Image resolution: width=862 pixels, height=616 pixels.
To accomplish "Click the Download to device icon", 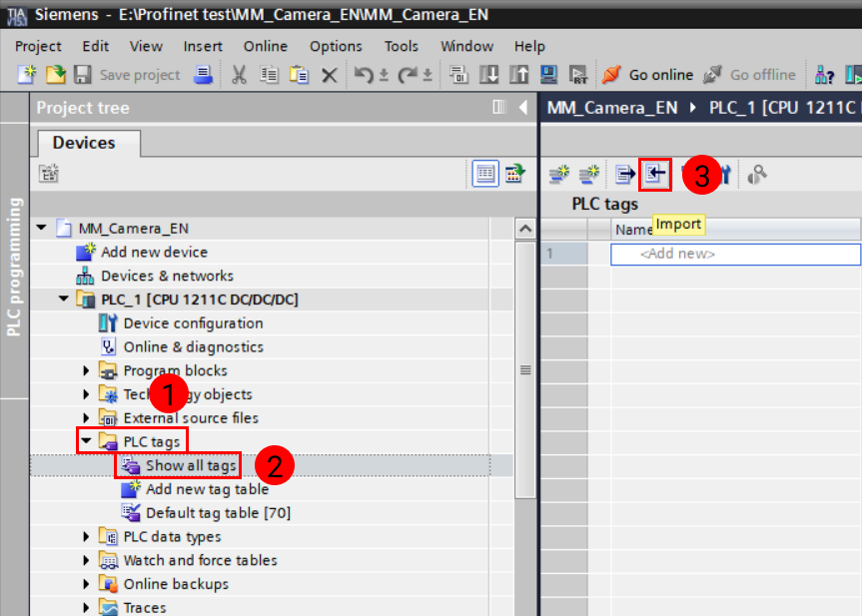I will 488,74.
